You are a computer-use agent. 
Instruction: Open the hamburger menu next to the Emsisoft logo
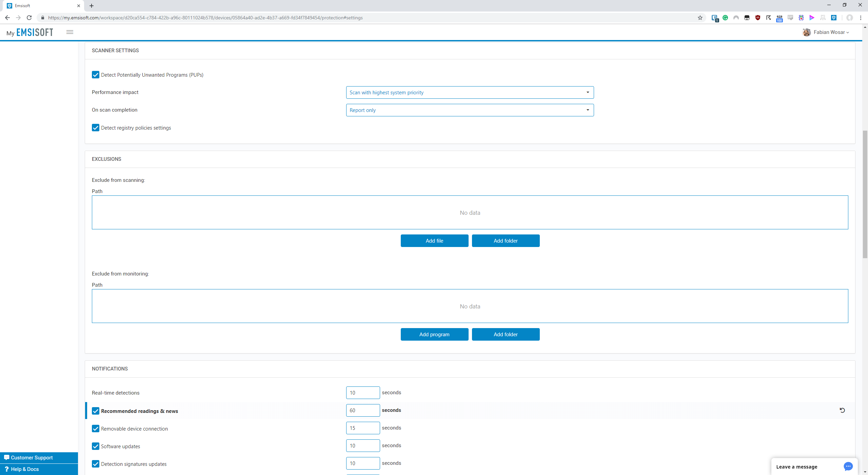pyautogui.click(x=70, y=32)
